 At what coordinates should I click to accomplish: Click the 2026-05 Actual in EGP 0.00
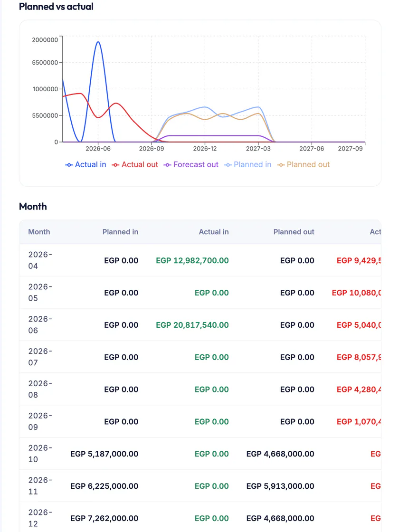pos(212,293)
